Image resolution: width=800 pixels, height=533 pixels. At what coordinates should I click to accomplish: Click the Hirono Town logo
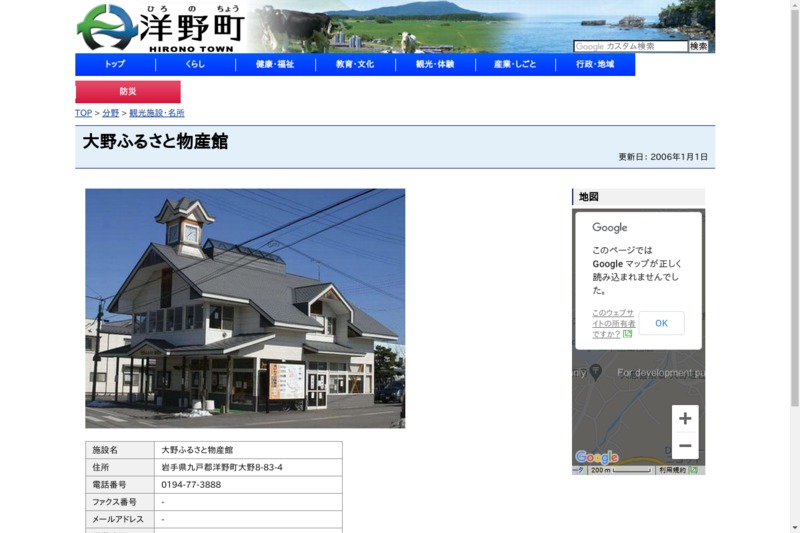160,27
